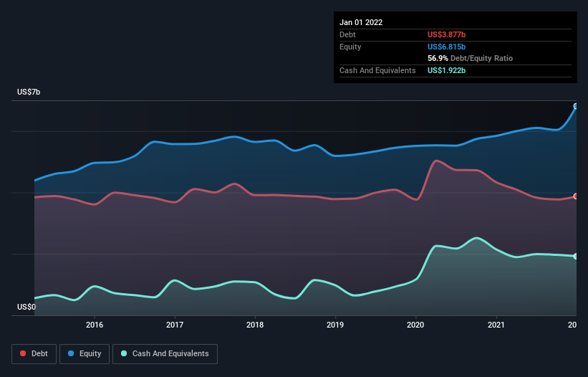Image resolution: width=588 pixels, height=377 pixels.
Task: Click the 2020 x-axis label
Action: point(415,325)
